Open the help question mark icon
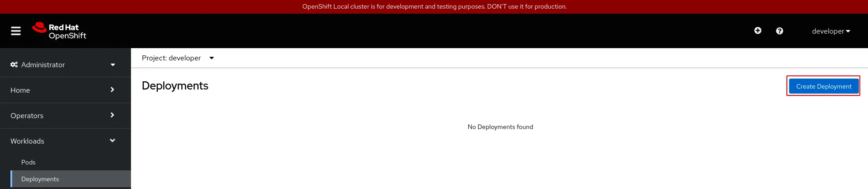 tap(779, 31)
